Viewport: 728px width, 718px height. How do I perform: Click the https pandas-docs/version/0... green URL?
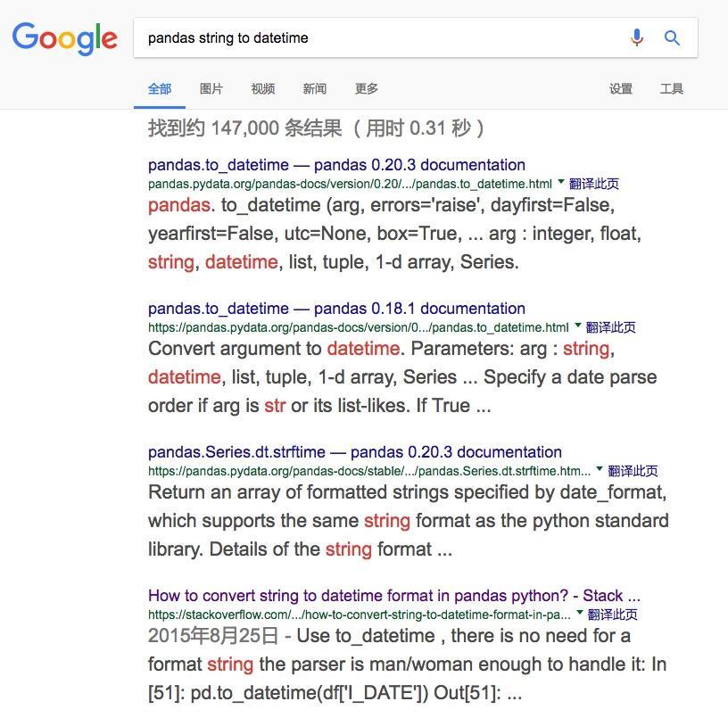click(359, 327)
